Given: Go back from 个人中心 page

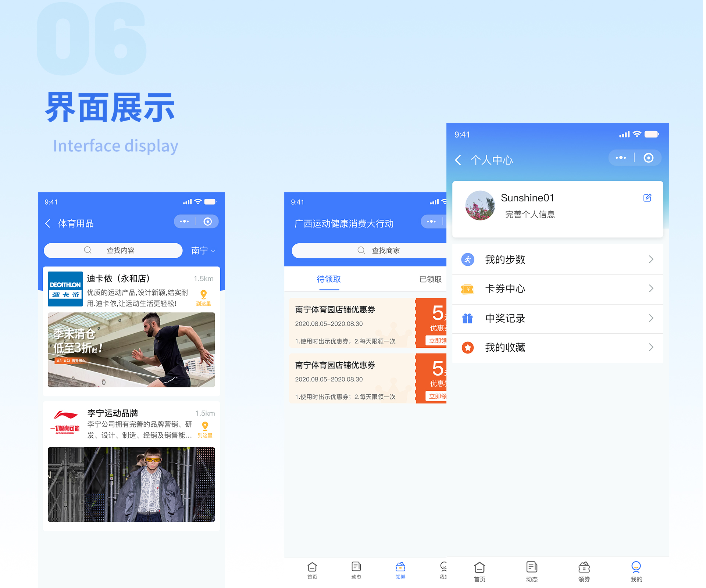Looking at the screenshot, I should coord(458,160).
